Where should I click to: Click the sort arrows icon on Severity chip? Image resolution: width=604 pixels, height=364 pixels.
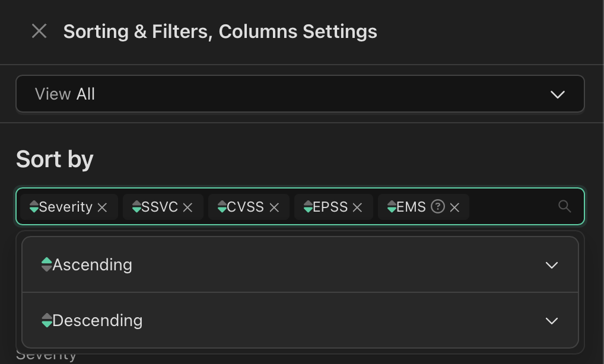point(34,207)
